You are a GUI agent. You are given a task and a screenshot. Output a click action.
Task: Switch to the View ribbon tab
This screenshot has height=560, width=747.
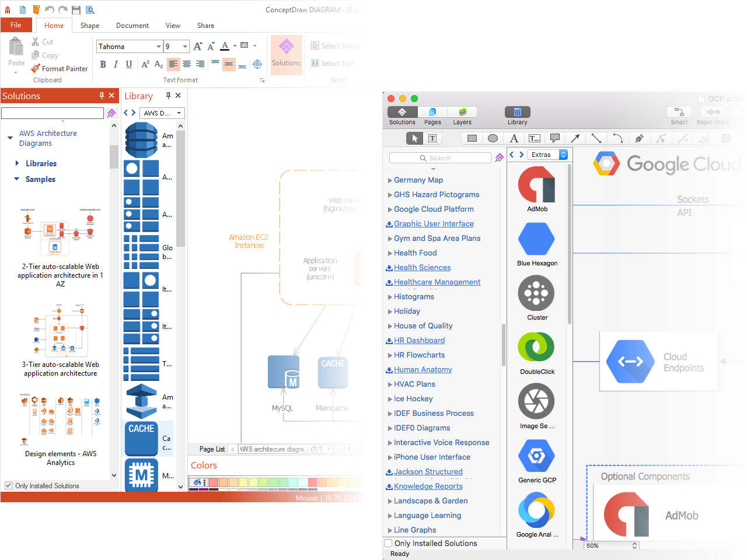pos(173,26)
